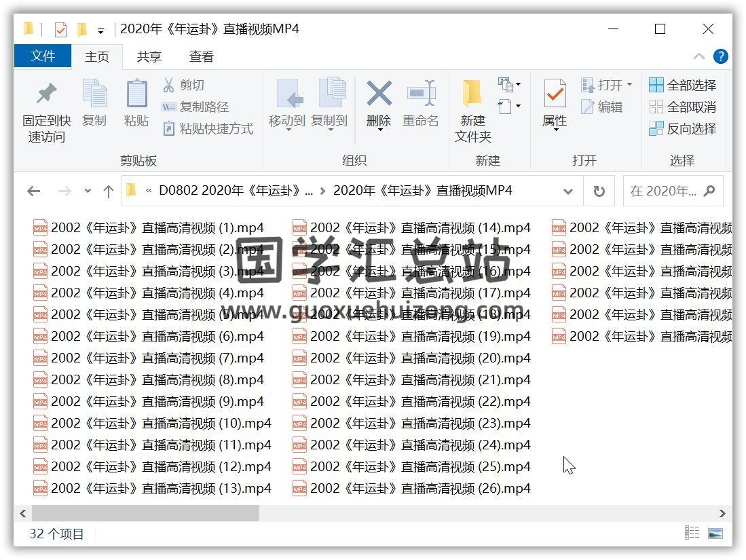This screenshot has width=746, height=560.
Task: Refresh the current folder view
Action: (x=599, y=191)
